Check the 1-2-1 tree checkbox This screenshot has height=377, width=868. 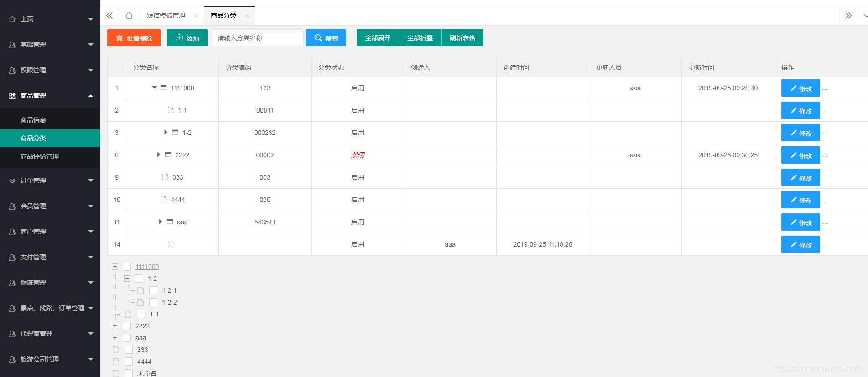(153, 290)
